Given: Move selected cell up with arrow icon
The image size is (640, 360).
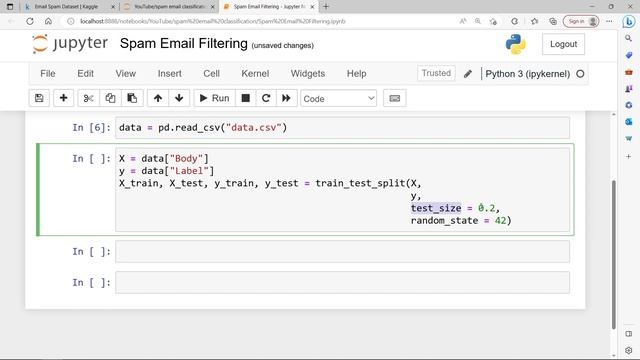Looking at the screenshot, I should pyautogui.click(x=158, y=98).
